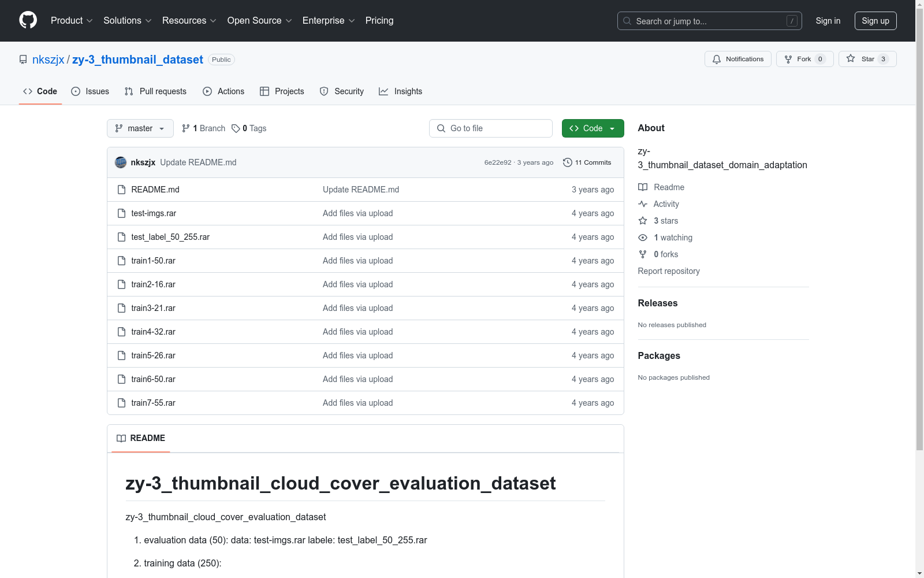Click Report repository

(669, 271)
